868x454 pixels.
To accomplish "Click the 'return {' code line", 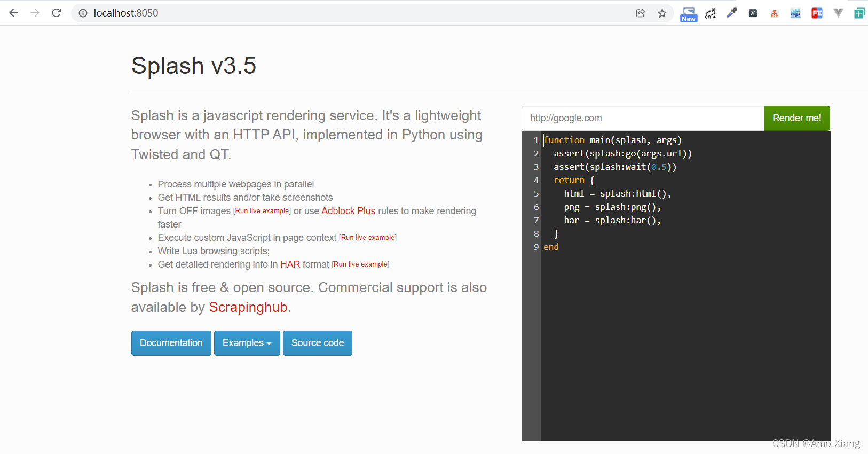I will [x=574, y=180].
